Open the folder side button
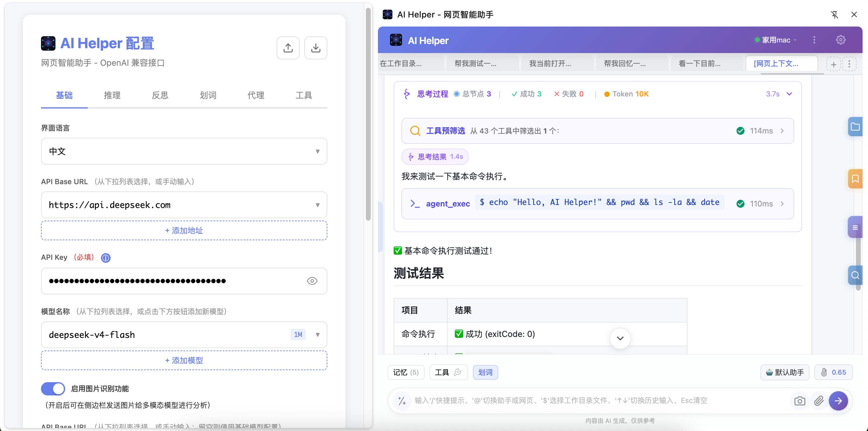This screenshot has height=431, width=868. [855, 127]
